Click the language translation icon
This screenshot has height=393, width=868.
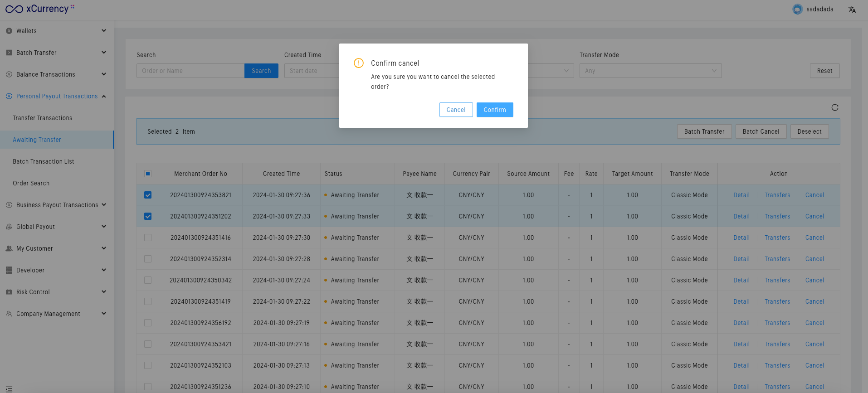click(852, 10)
